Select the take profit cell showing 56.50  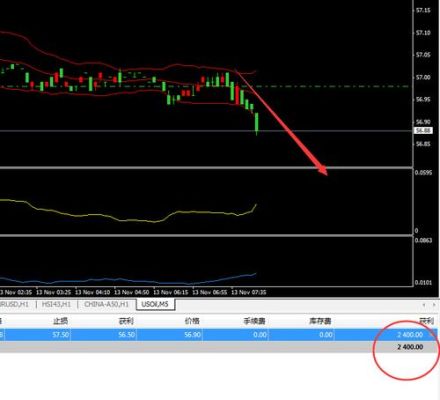127,334
